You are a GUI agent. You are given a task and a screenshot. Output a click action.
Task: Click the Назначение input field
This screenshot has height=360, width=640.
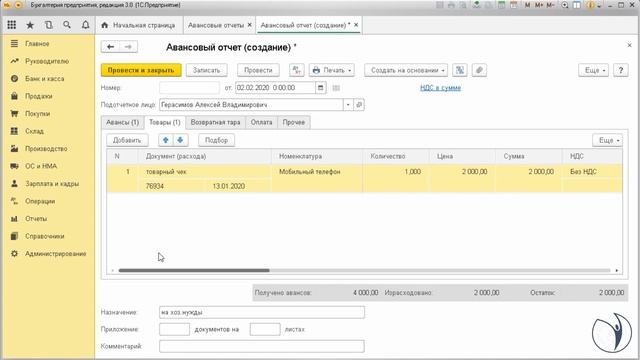(262, 312)
